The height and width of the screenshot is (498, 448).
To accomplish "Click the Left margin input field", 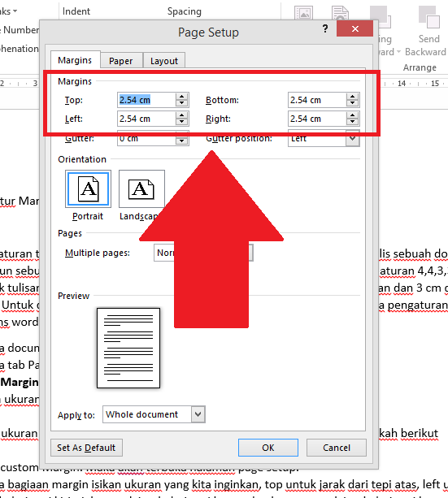I will (x=146, y=119).
